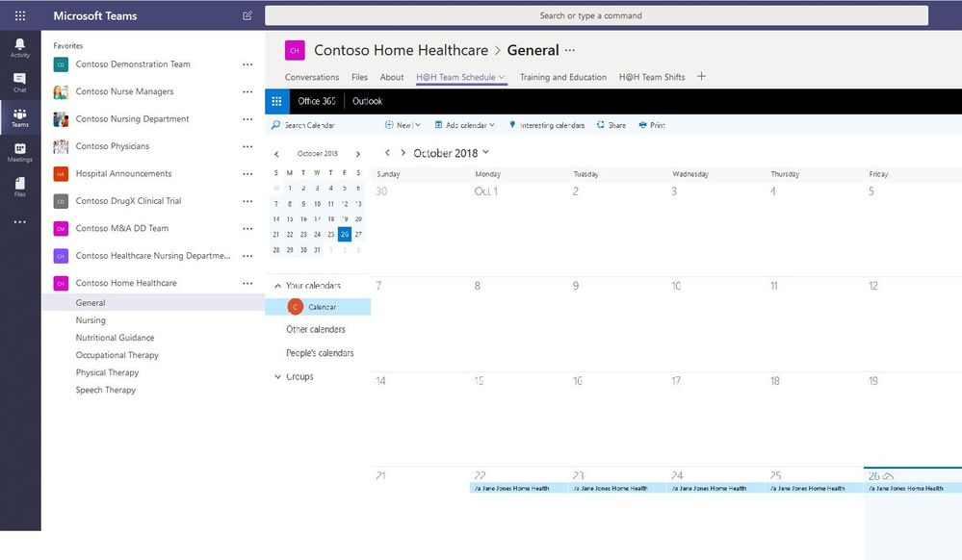Click the Print toolbar button
This screenshot has width=962, height=560.
[652, 125]
